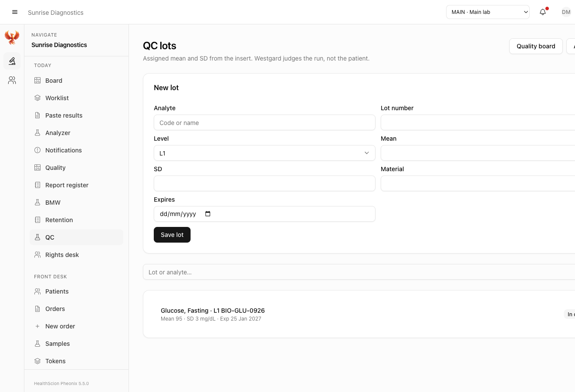Select QC in the sidebar

pos(77,237)
